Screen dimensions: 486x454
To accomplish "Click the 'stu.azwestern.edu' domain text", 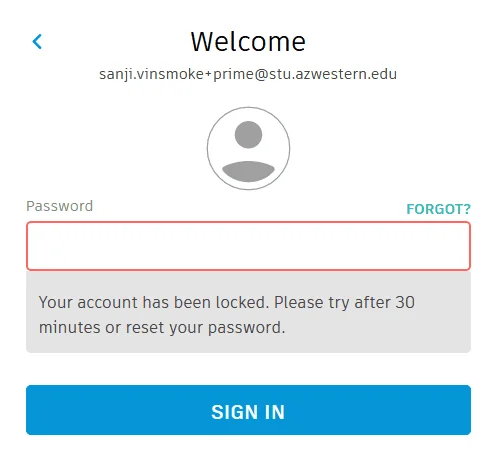I will click(333, 74).
